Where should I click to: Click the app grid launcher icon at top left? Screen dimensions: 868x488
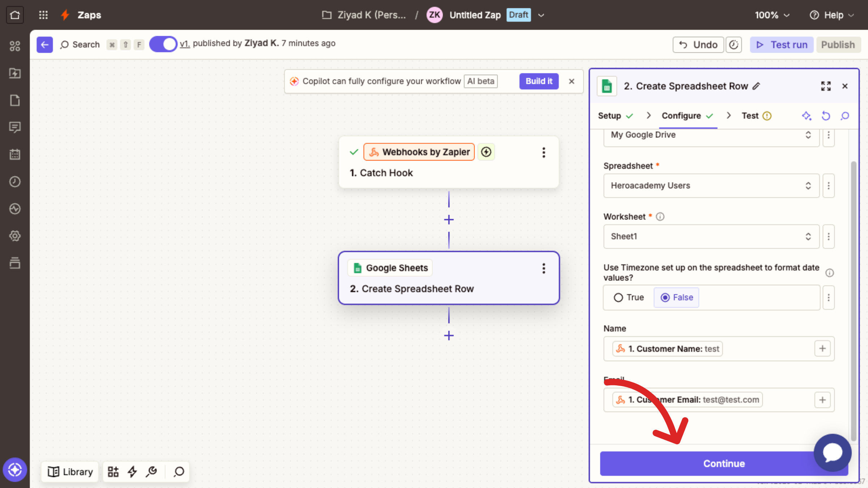point(43,15)
